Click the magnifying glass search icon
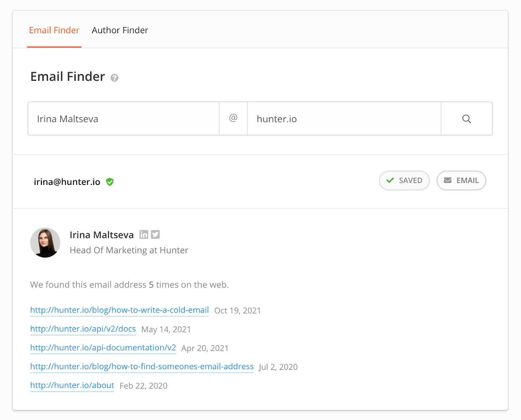This screenshot has height=420, width=521. [x=467, y=119]
